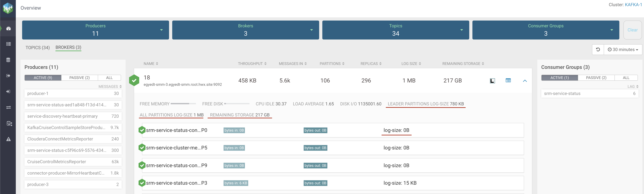The image size is (644, 194).
Task: Click the broker 18 profile table icon
Action: click(508, 81)
